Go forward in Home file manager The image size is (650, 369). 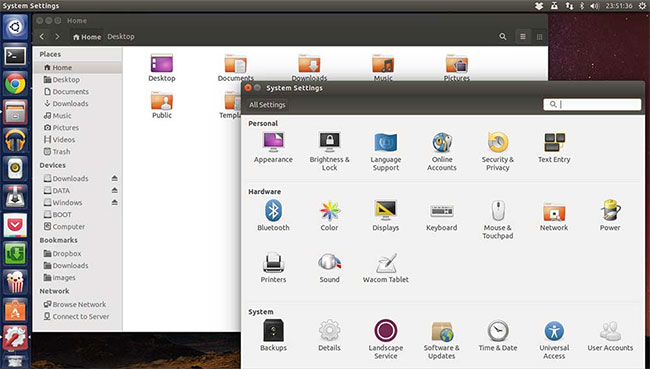(x=57, y=36)
